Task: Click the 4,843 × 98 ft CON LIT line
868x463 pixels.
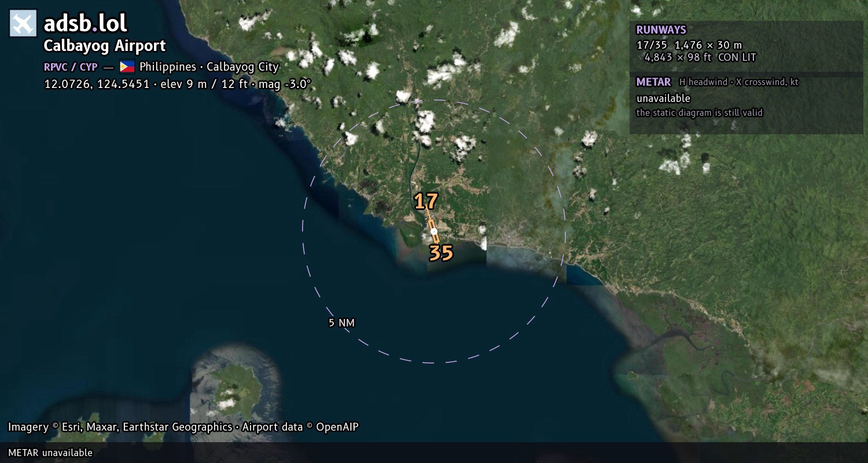Action: click(x=700, y=57)
